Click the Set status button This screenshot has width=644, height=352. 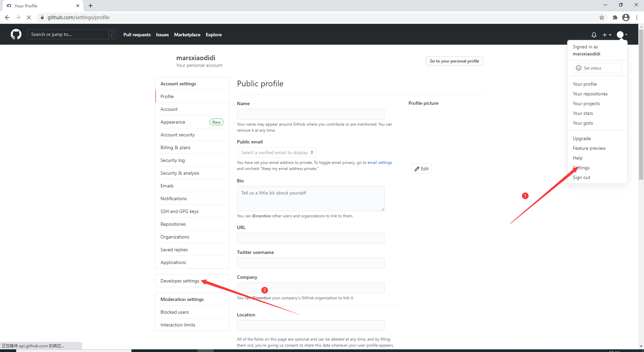point(597,68)
